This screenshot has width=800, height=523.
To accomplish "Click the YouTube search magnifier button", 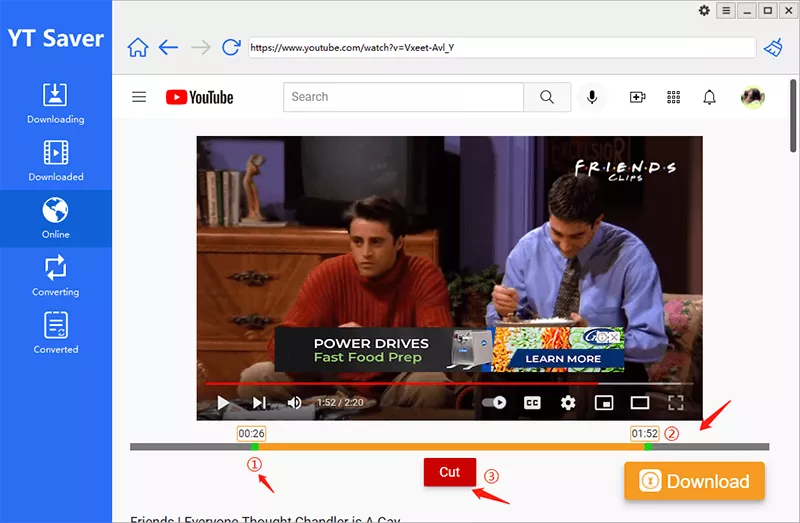I will click(x=547, y=97).
